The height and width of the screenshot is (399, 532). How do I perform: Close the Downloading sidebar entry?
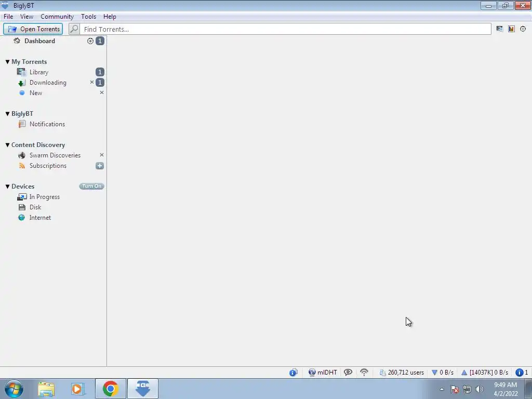coord(91,82)
